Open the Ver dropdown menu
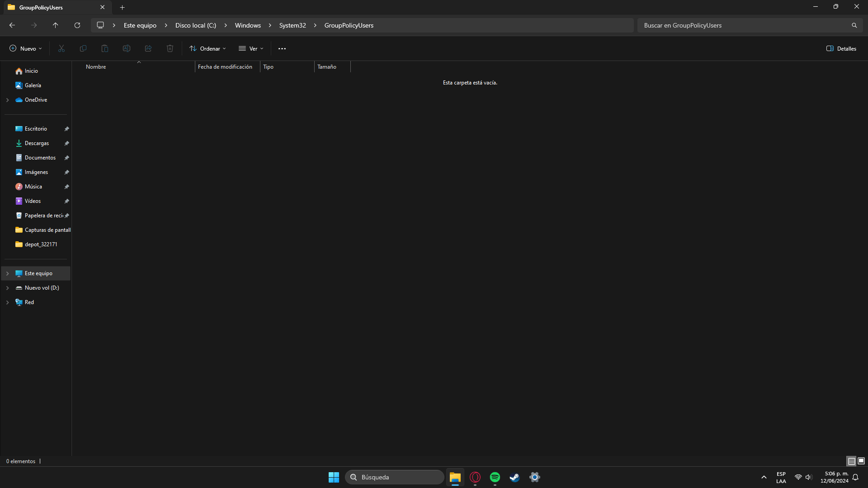 (x=251, y=49)
